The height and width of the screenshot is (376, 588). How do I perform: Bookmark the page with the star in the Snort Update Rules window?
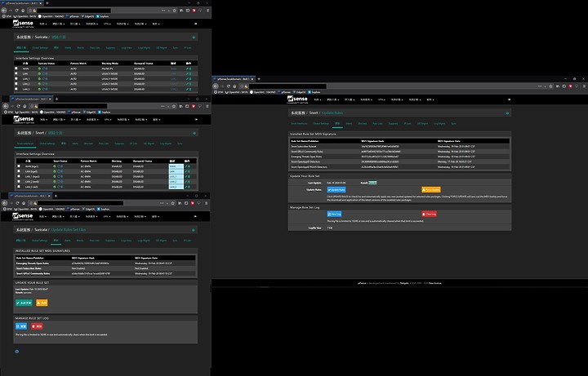coord(551,86)
